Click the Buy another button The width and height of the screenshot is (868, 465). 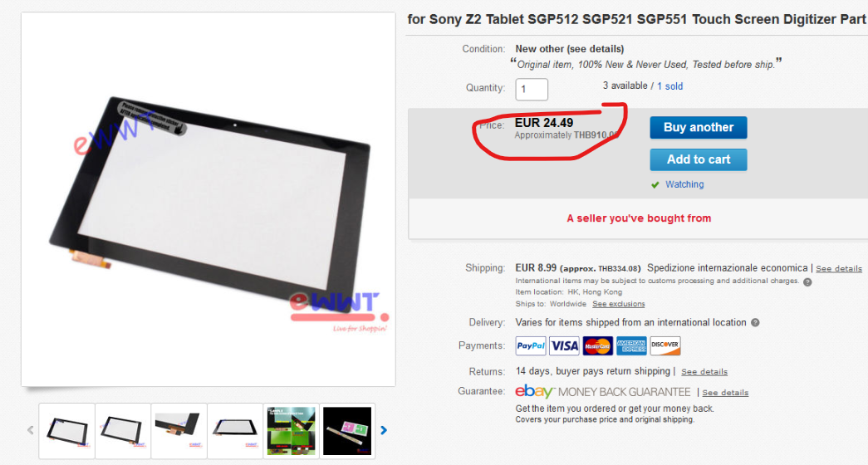click(x=699, y=127)
